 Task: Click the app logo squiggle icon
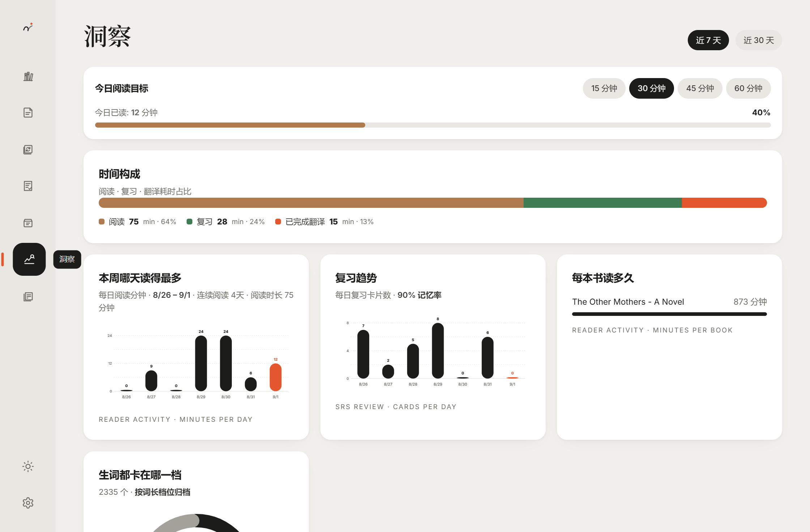28,27
